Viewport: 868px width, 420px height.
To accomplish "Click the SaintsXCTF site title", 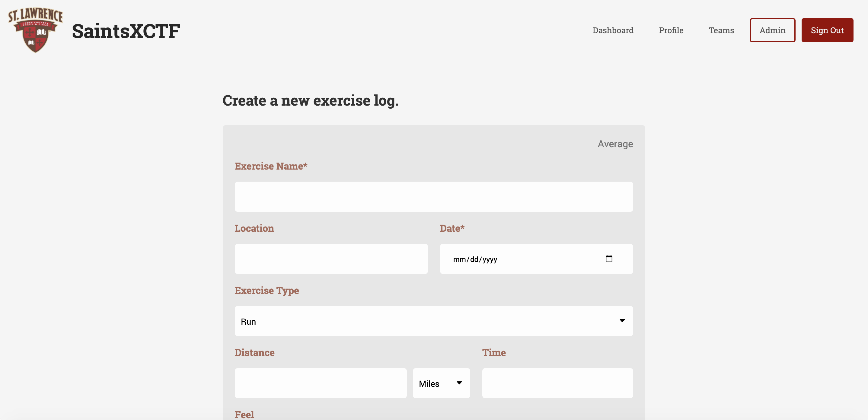I will click(x=126, y=31).
